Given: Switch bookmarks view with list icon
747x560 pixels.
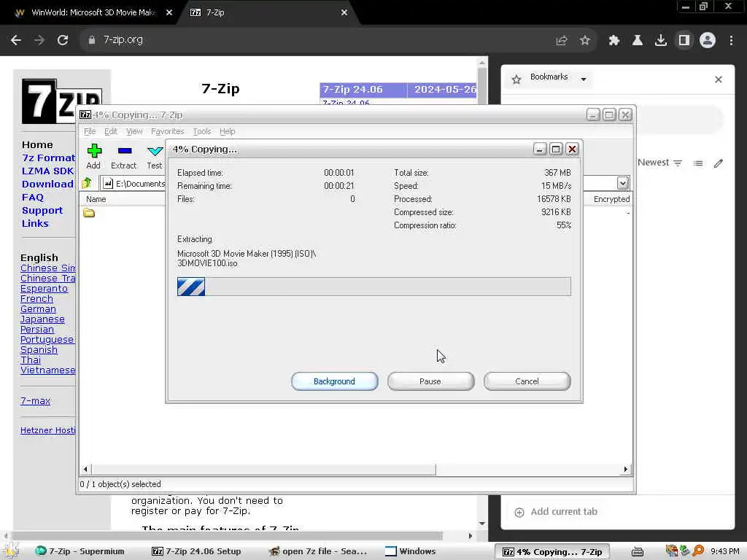Looking at the screenshot, I should (698, 163).
